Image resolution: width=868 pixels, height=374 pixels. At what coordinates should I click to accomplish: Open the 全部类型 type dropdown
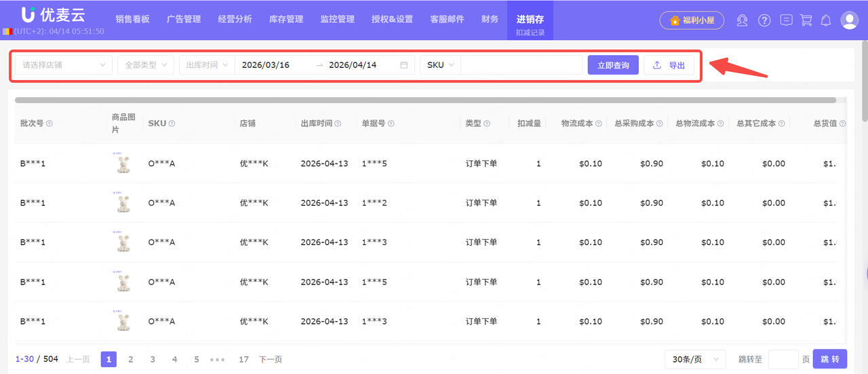(x=146, y=65)
